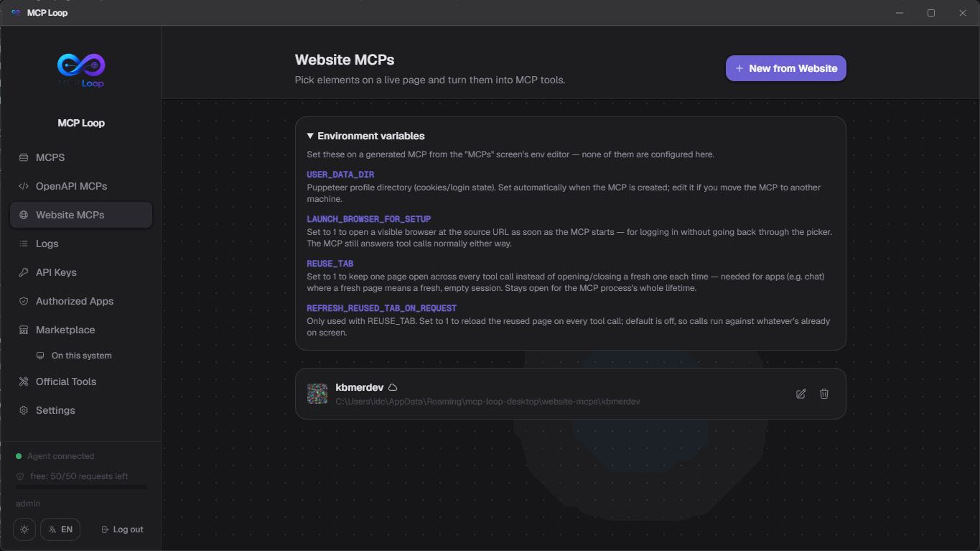The height and width of the screenshot is (551, 980).
Task: Click the Website MCPs globe icon
Action: tap(24, 215)
